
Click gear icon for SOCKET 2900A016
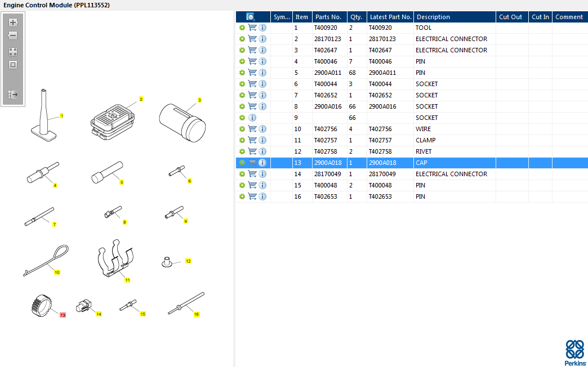pos(242,106)
